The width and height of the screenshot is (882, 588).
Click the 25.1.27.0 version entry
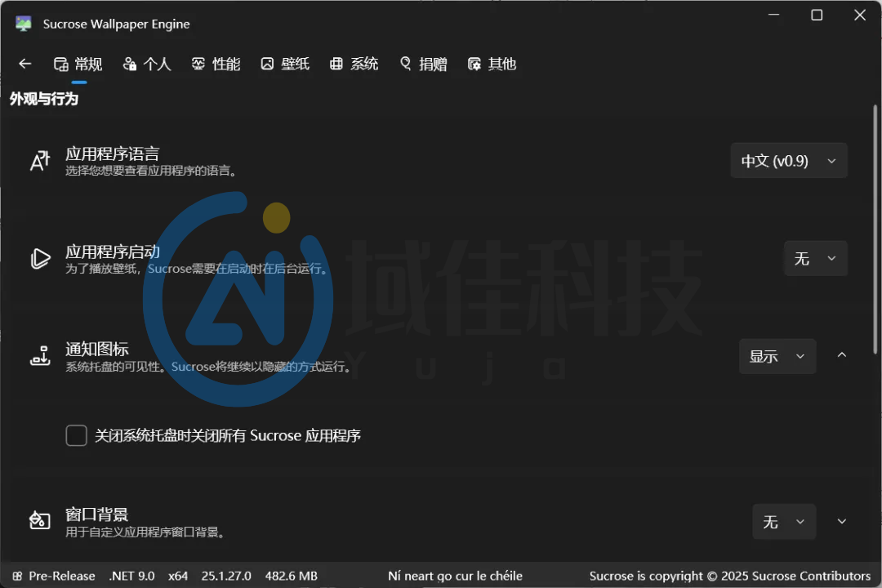pyautogui.click(x=226, y=577)
